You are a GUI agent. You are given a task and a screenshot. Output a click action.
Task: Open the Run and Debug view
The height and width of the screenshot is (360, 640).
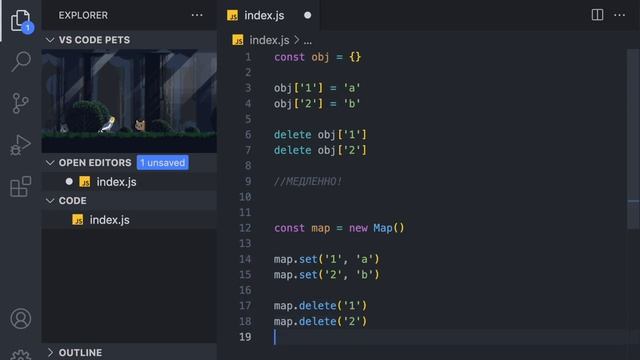coord(20,145)
